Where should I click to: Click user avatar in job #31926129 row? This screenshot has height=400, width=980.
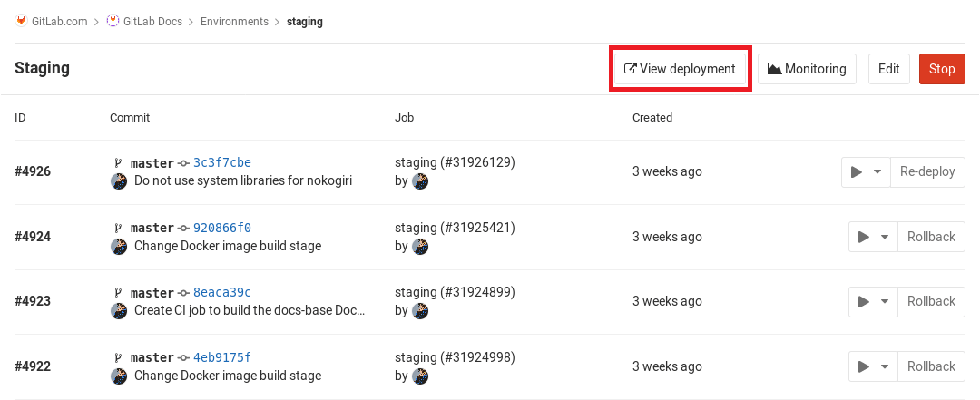click(x=420, y=180)
